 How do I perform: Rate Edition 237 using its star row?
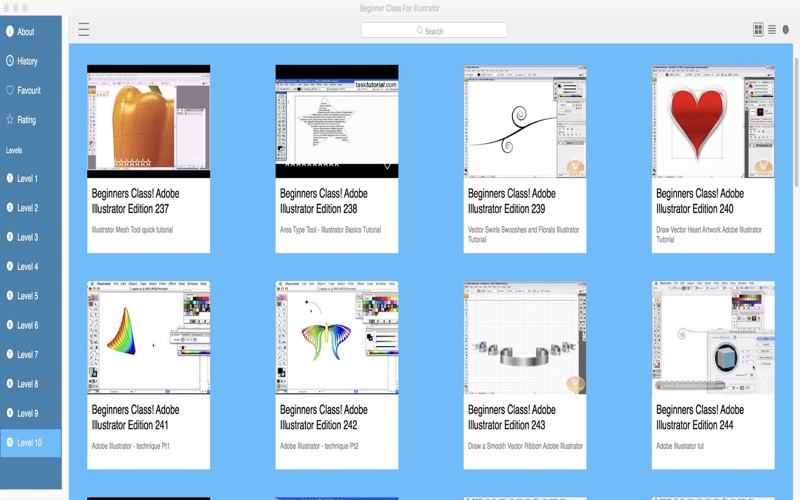pos(133,163)
